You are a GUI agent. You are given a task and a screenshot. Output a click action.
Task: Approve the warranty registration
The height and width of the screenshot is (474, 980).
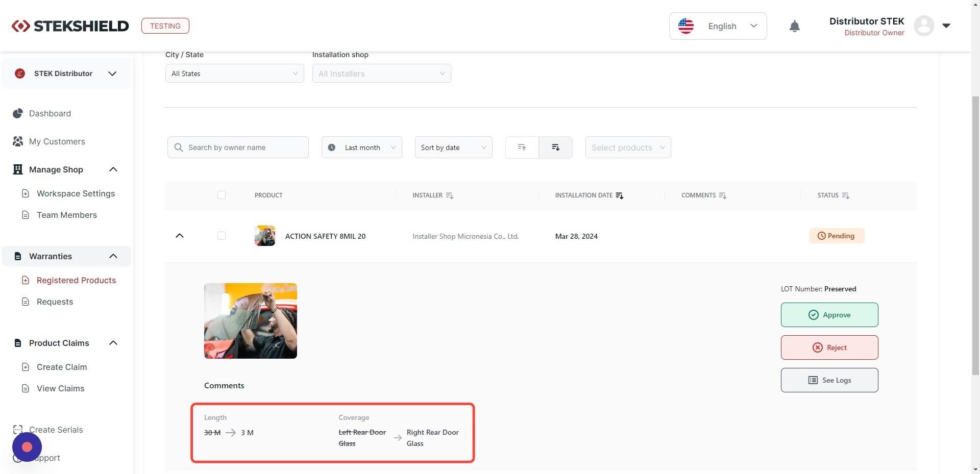click(829, 315)
